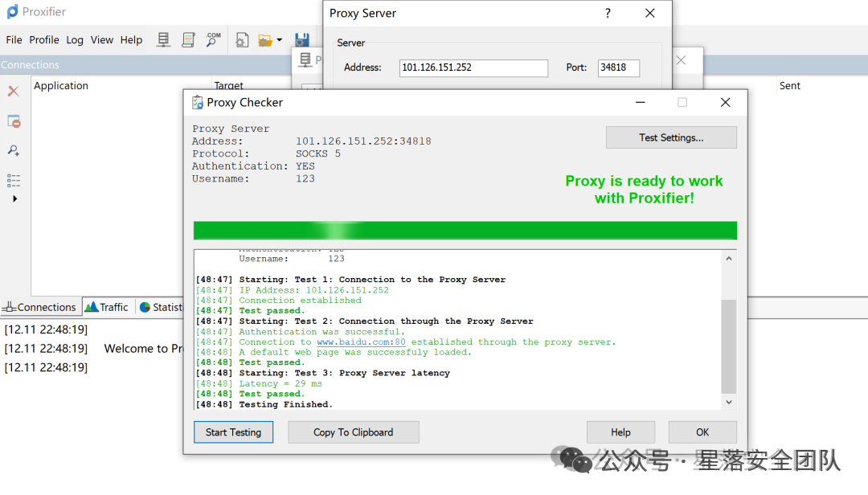Click the log scrollbar up arrow
Image resolution: width=868 pixels, height=495 pixels.
coord(729,259)
